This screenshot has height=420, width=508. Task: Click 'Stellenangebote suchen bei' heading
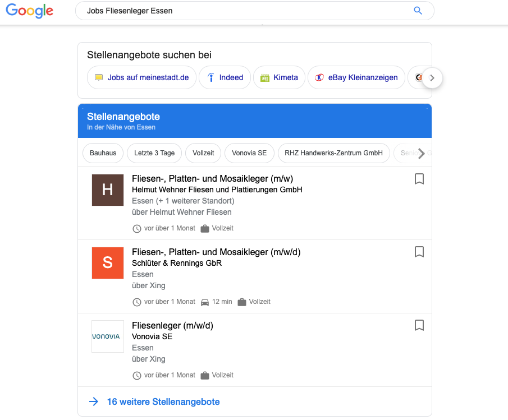click(x=149, y=55)
